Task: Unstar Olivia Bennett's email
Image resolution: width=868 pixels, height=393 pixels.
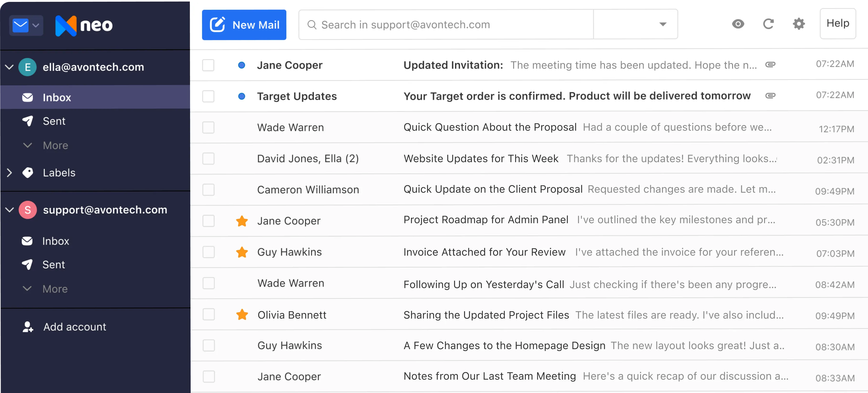Action: coord(242,315)
